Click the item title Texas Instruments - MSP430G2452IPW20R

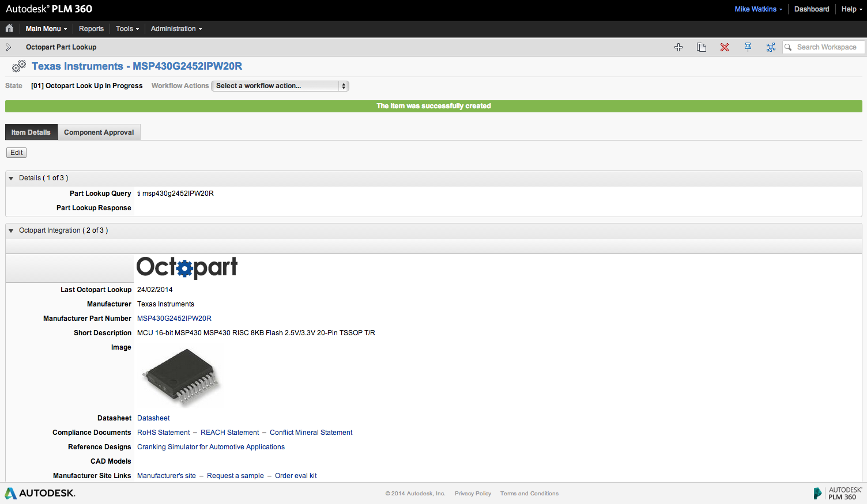(137, 66)
